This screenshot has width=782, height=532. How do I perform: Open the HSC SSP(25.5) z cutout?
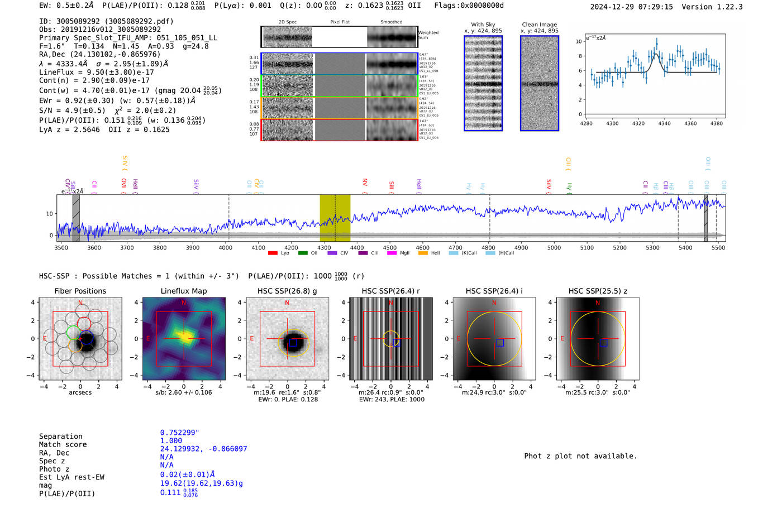[x=598, y=339]
